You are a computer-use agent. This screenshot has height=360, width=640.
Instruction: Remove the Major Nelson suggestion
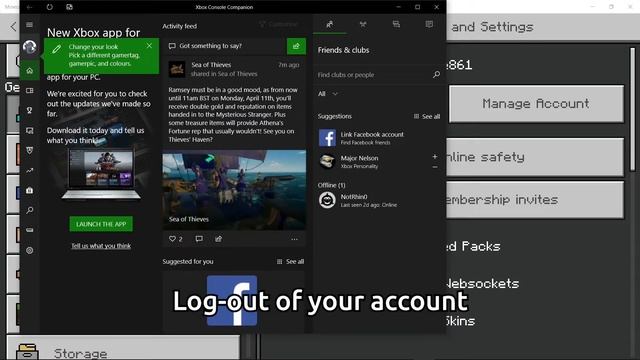click(435, 167)
